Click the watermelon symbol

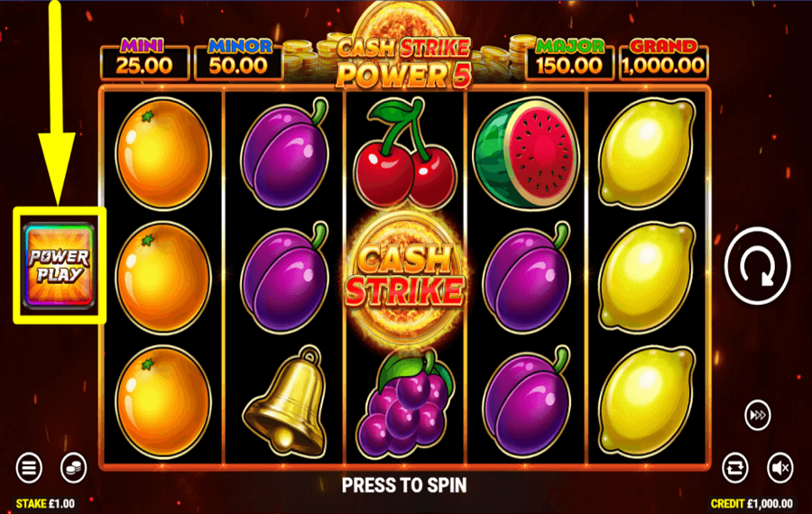526,153
